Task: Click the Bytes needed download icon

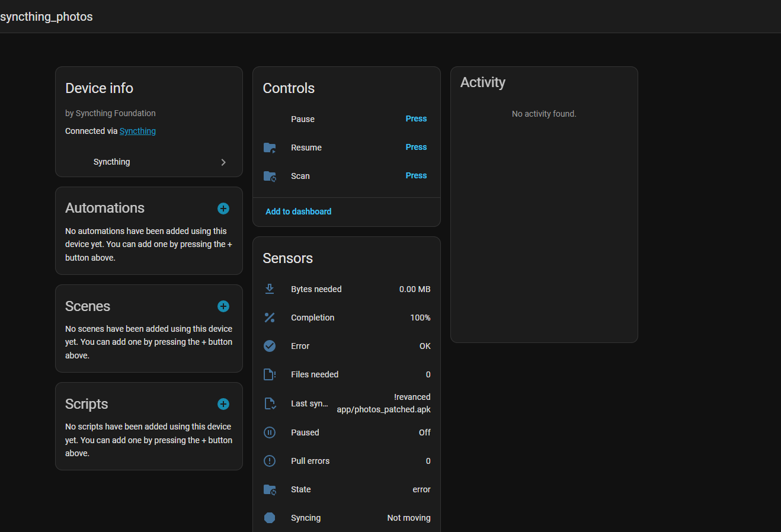Action: tap(270, 289)
